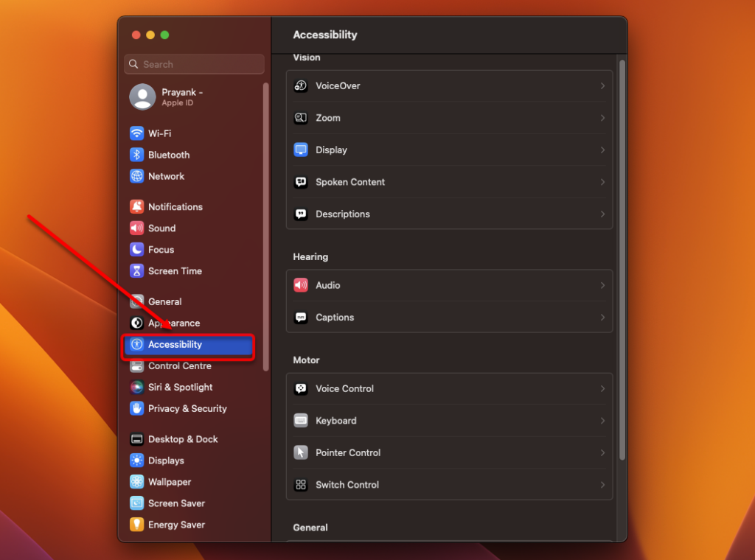Click the Displays icon in the sidebar

[136, 461]
